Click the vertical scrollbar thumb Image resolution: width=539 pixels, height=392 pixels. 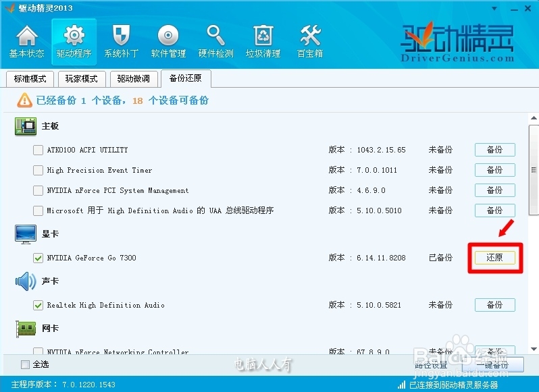coord(534,170)
